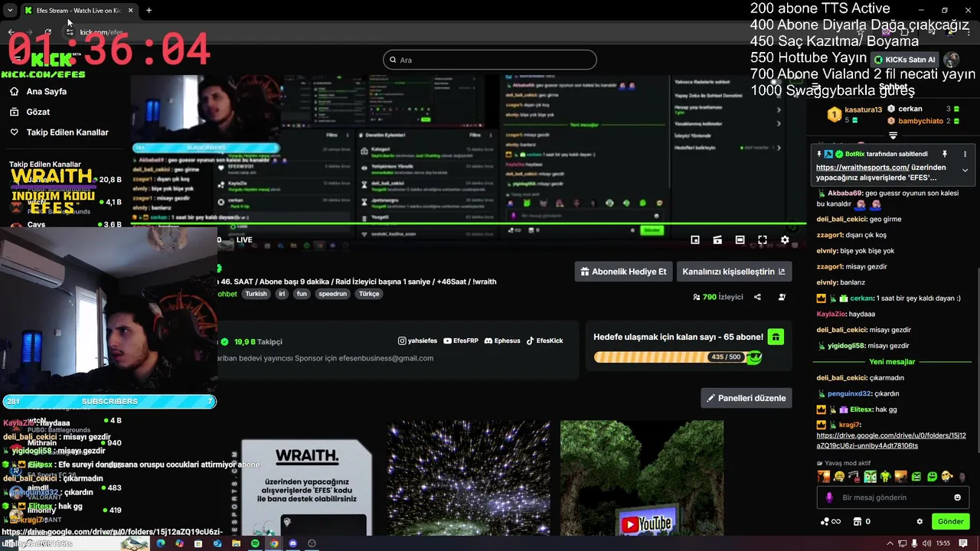Screen dimensions: 980x551
Task: Open video player settings gear
Action: coord(785,240)
